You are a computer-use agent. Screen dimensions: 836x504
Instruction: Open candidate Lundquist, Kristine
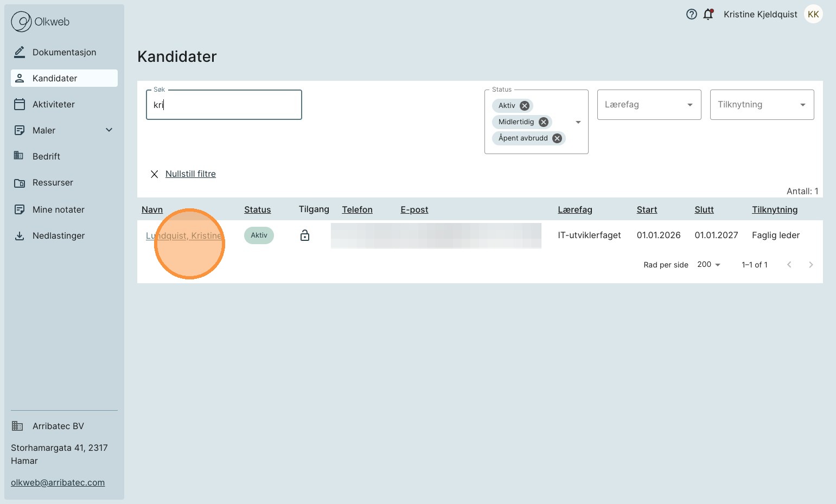pos(184,236)
